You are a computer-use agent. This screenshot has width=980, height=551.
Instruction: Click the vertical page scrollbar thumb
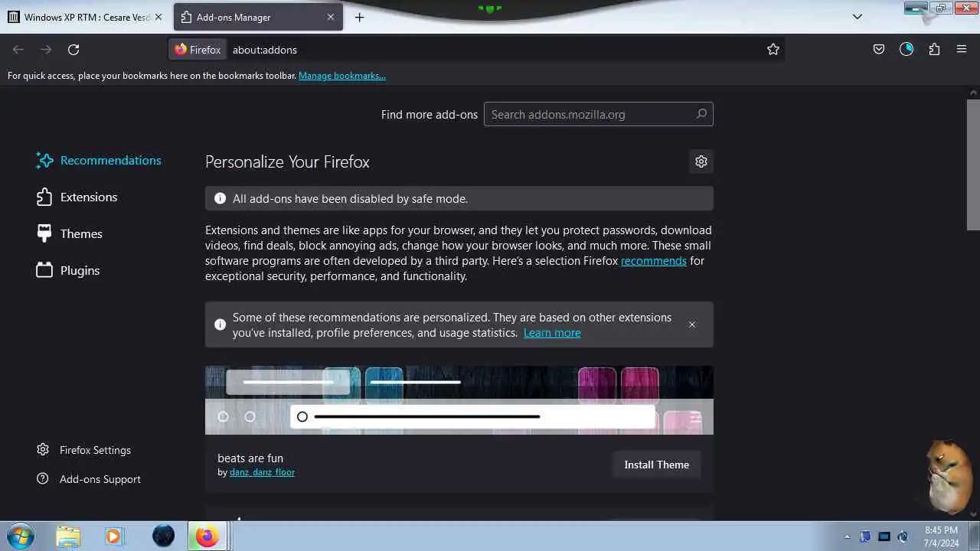973,163
